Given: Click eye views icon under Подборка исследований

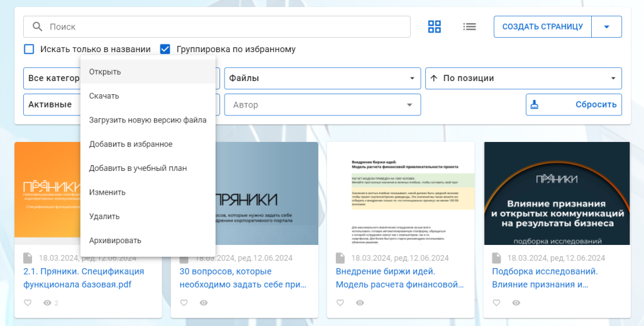Looking at the screenshot, I should pos(516,303).
